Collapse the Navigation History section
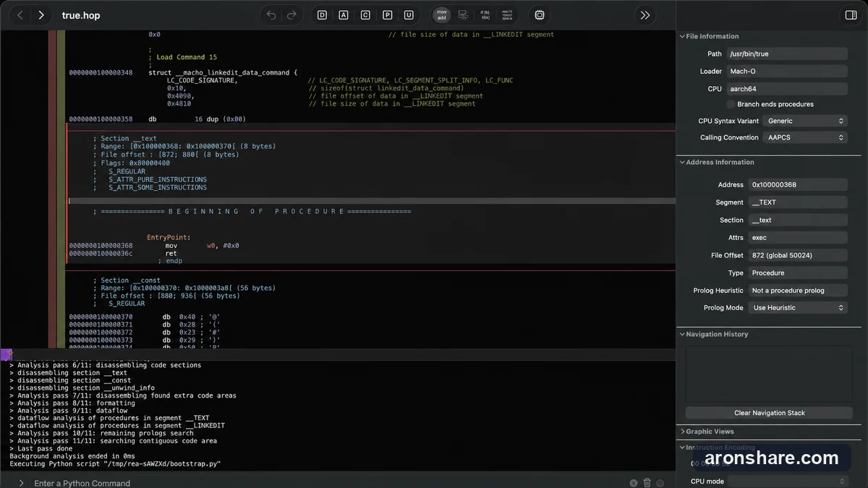The image size is (868, 488). [x=682, y=334]
